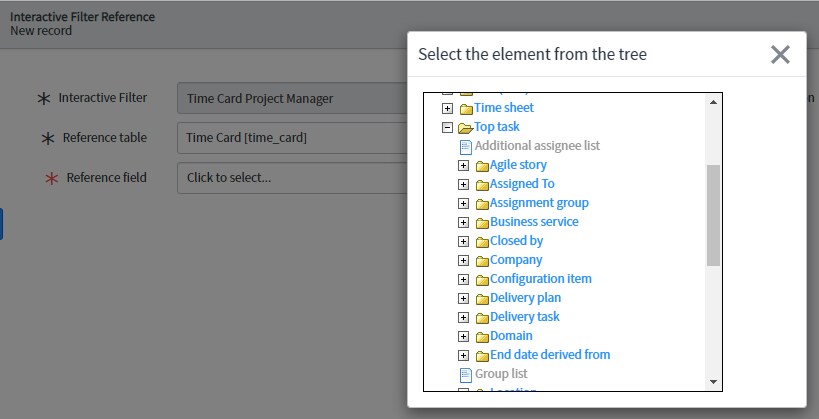Expand the Business service node
Screen dimensions: 819x419
(463, 223)
